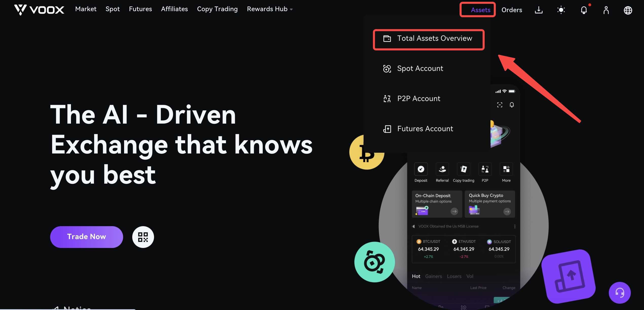The width and height of the screenshot is (644, 310).
Task: Click the Name column header
Action: point(417,288)
